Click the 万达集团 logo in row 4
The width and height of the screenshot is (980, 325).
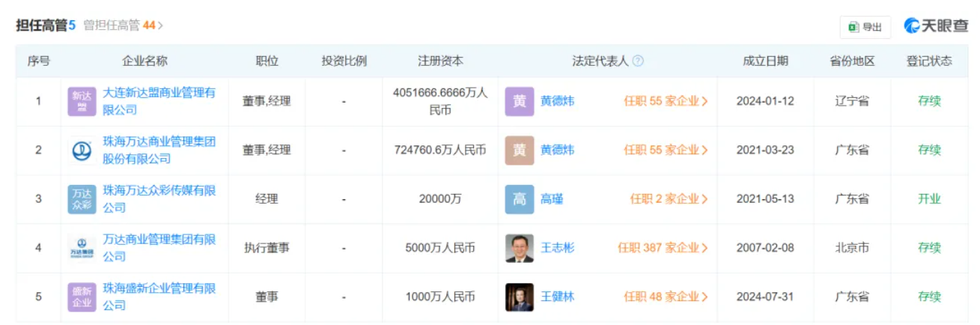click(x=82, y=248)
